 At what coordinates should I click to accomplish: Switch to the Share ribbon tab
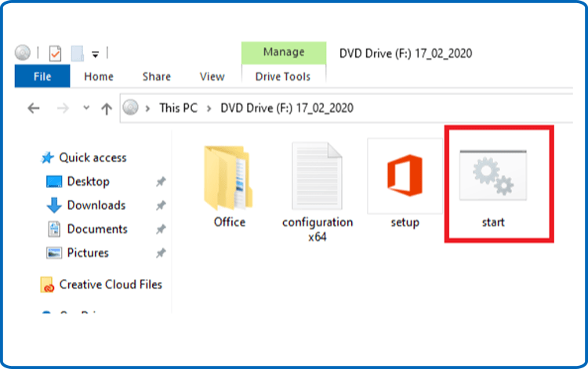pyautogui.click(x=157, y=76)
